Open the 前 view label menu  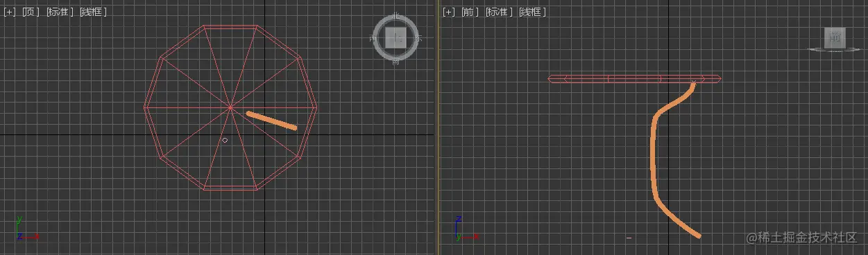pyautogui.click(x=470, y=12)
